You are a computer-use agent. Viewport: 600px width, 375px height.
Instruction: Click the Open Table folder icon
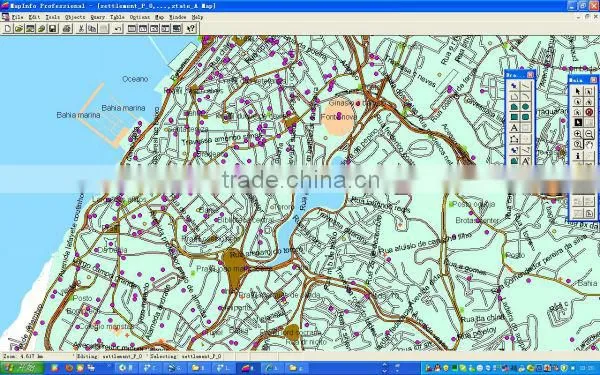[19, 28]
